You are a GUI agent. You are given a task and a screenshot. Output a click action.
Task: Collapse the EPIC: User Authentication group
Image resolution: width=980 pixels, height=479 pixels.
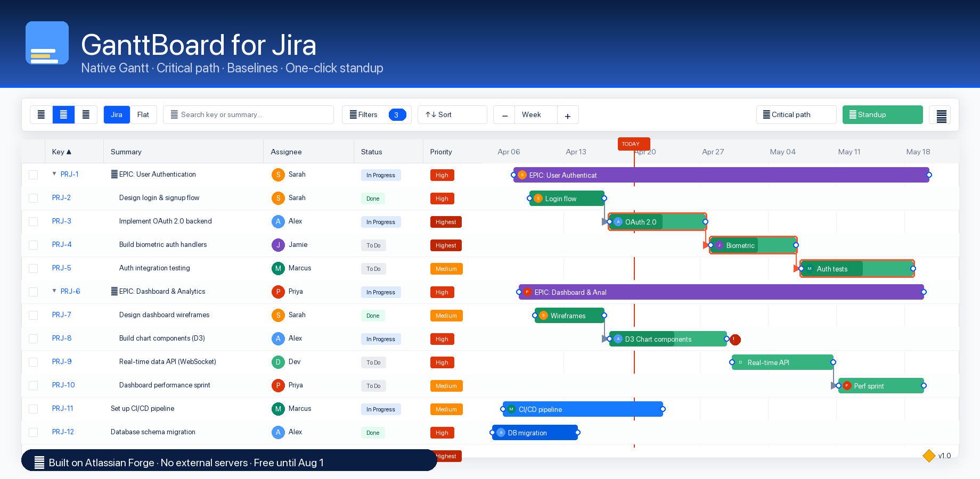54,174
